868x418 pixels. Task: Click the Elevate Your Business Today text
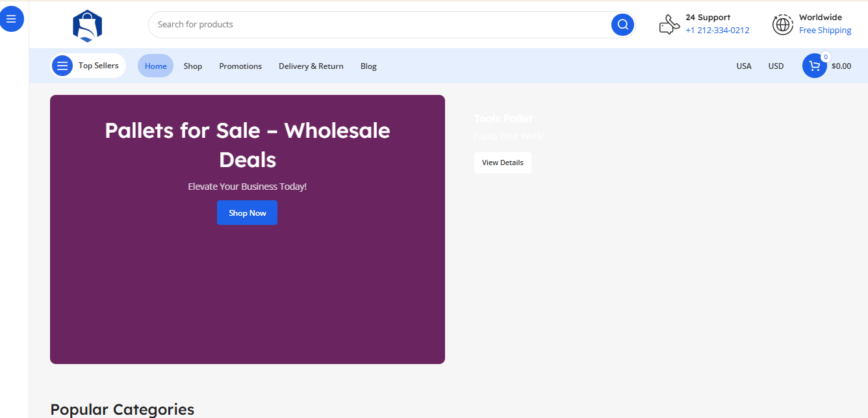click(248, 187)
